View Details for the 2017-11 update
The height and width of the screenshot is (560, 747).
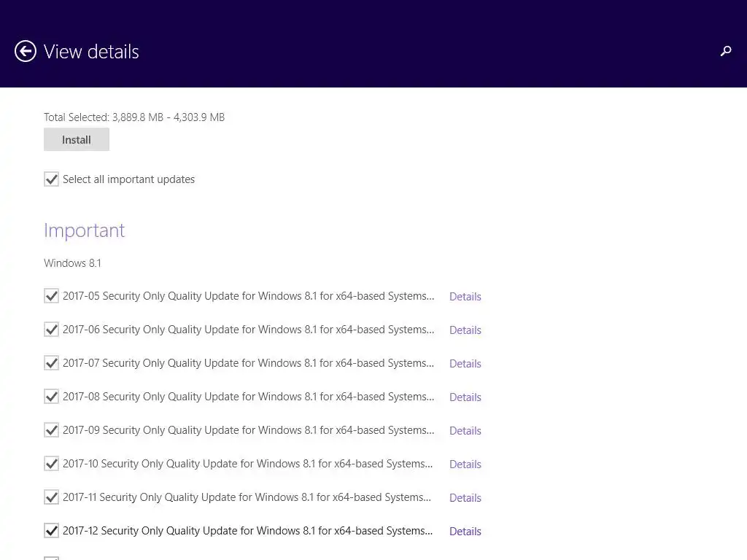click(x=465, y=498)
